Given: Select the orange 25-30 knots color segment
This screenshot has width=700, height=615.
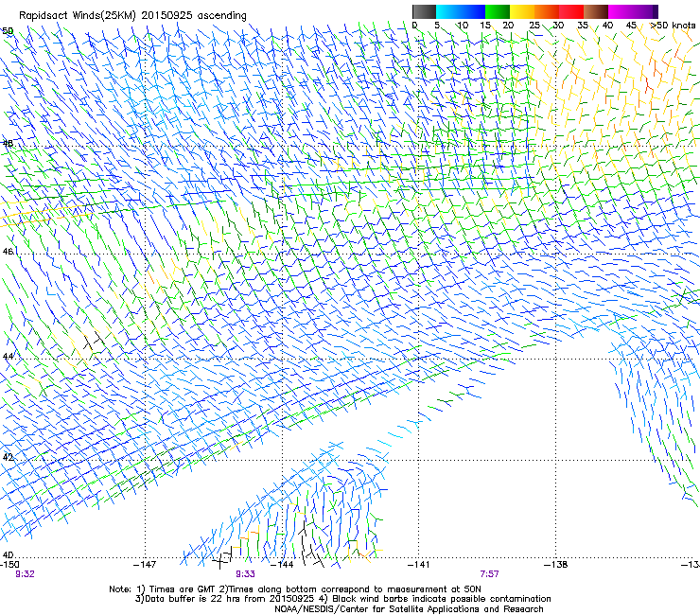Looking at the screenshot, I should point(547,11).
